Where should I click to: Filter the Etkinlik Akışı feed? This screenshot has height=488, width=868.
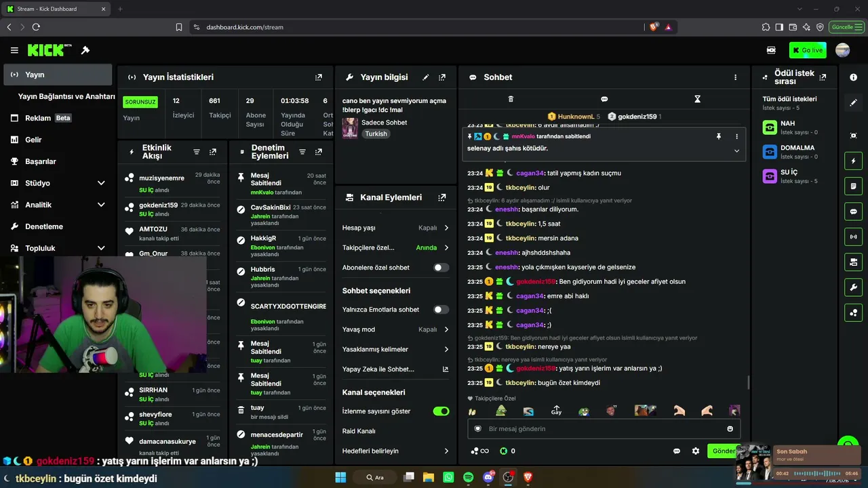pyautogui.click(x=197, y=152)
